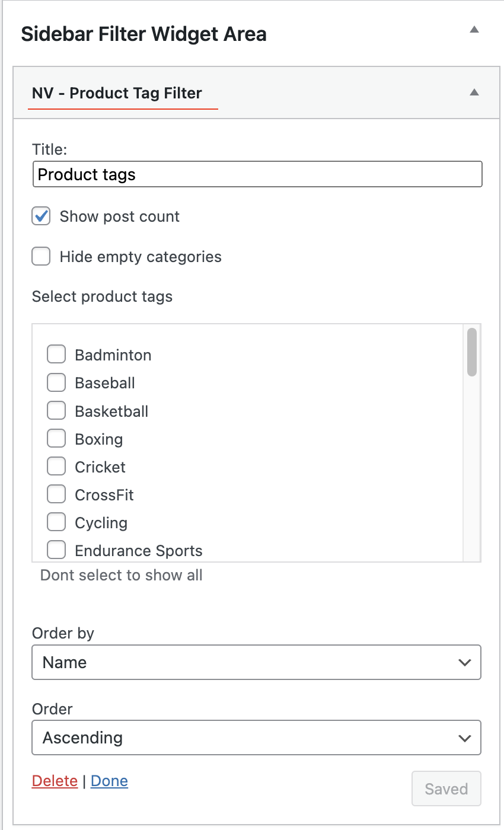Click the Delete link
The width and height of the screenshot is (504, 830).
(x=55, y=781)
